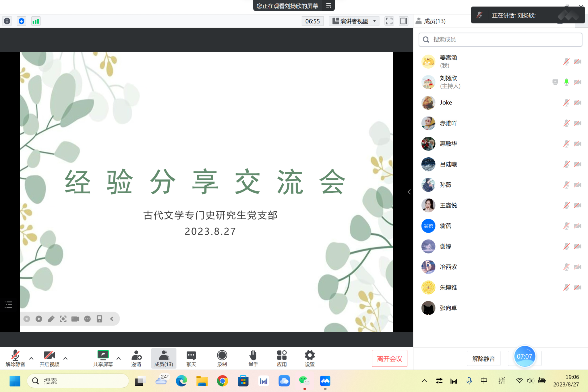This screenshot has height=392, width=588.
Task: Expand the 演讲者视图 view dropdown
Action: pos(354,21)
